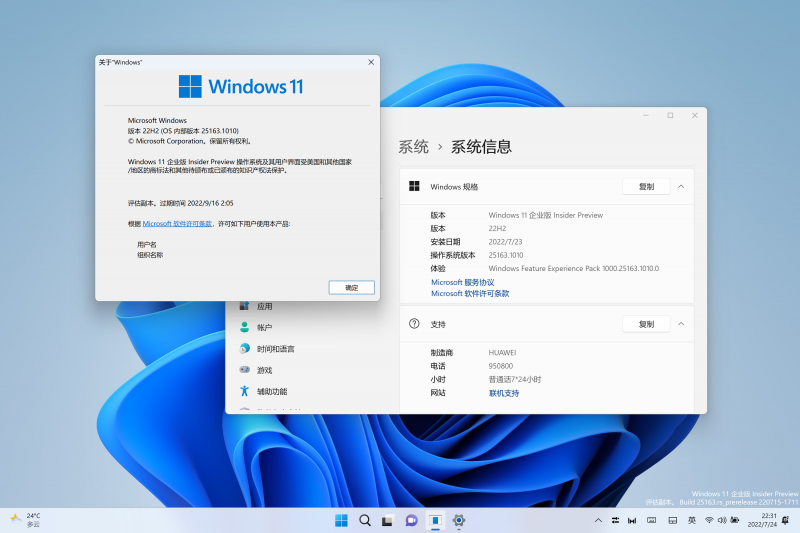Collapse the Windows 规格 section chevron
800x533 pixels.
(681, 187)
